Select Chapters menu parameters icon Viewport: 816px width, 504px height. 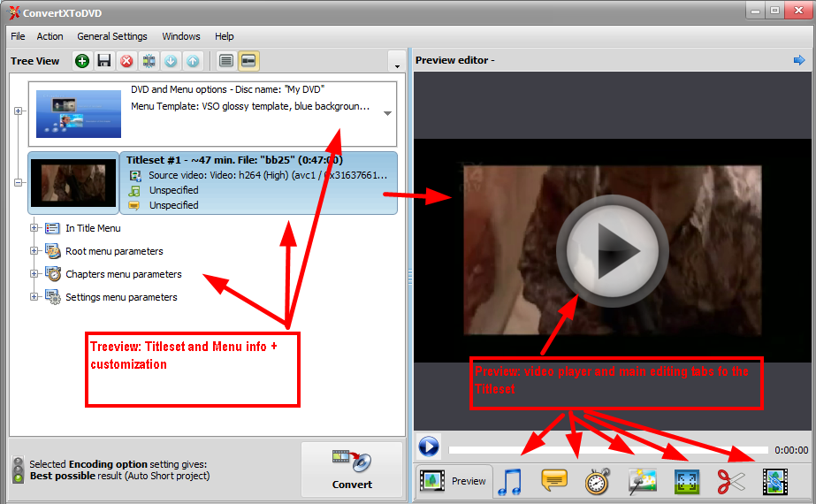point(52,274)
